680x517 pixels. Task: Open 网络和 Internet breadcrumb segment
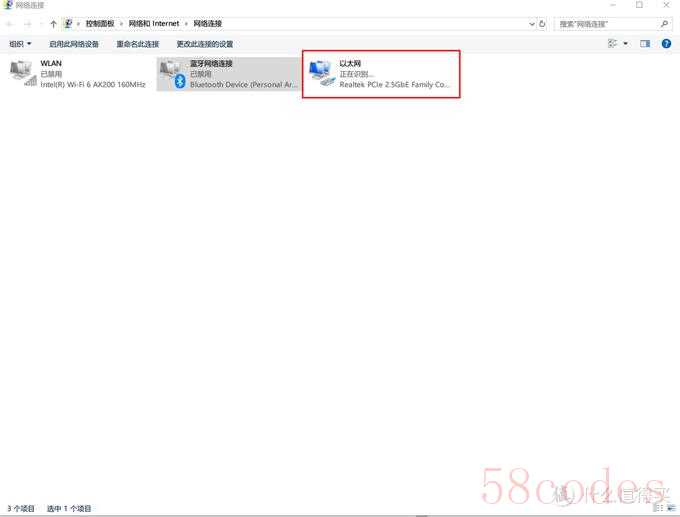pyautogui.click(x=154, y=23)
